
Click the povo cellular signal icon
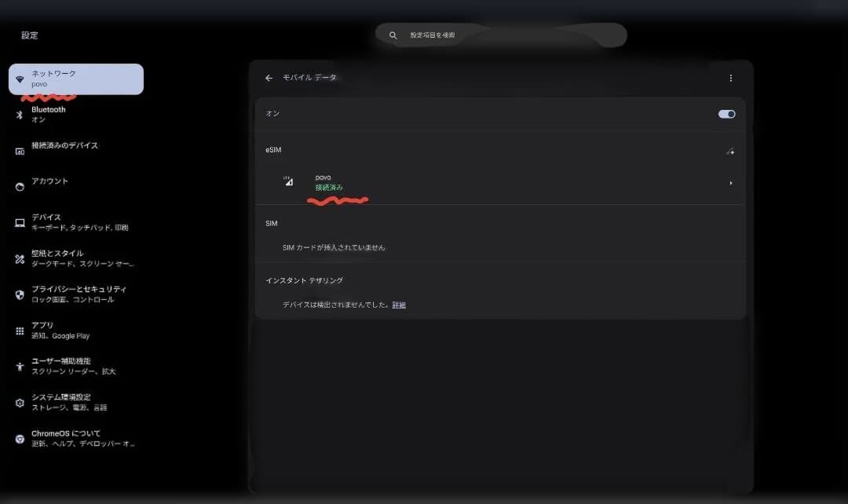coord(290,181)
